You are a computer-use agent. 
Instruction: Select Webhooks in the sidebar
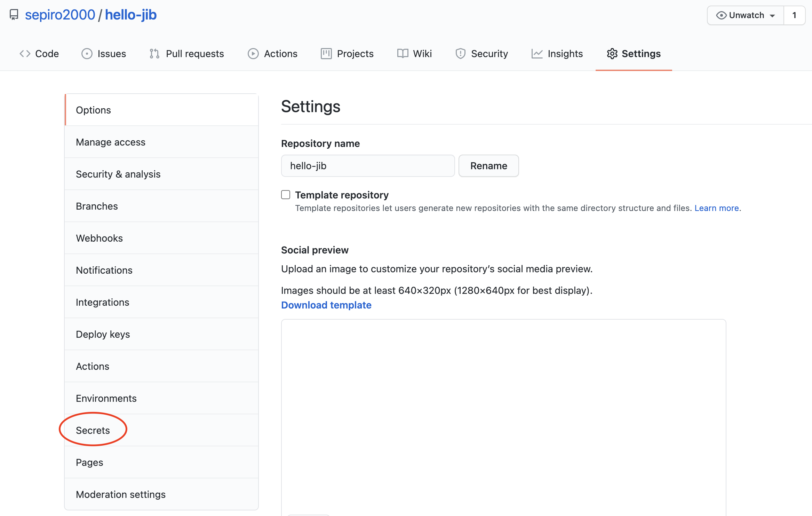[99, 238]
